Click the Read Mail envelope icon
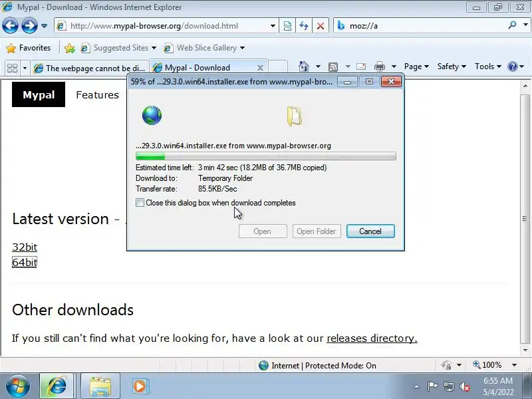This screenshot has height=399, width=532. click(361, 66)
